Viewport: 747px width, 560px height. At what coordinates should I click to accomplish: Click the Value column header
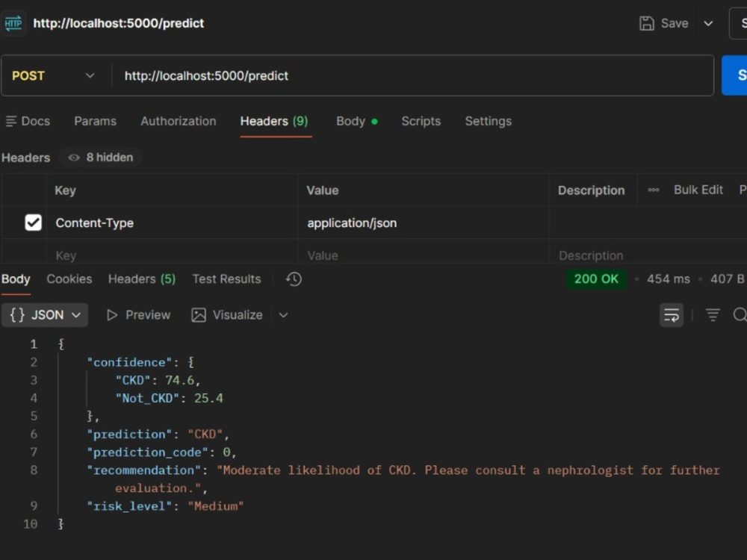[x=323, y=190]
